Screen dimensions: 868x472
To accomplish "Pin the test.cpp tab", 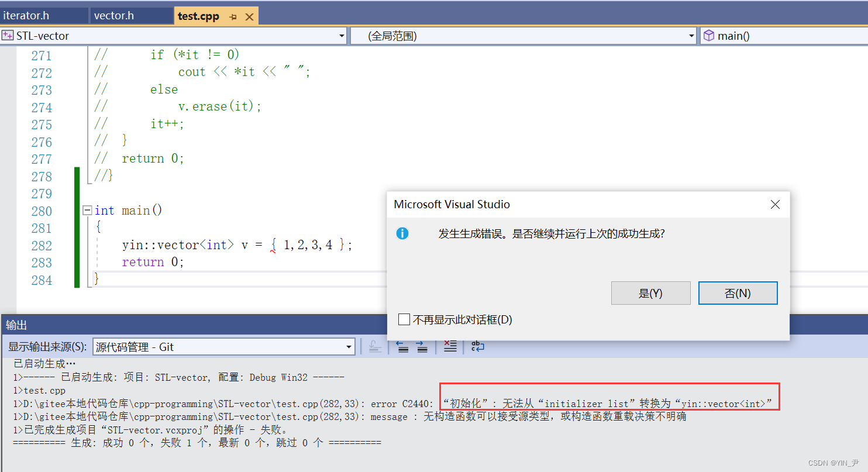I will point(233,17).
